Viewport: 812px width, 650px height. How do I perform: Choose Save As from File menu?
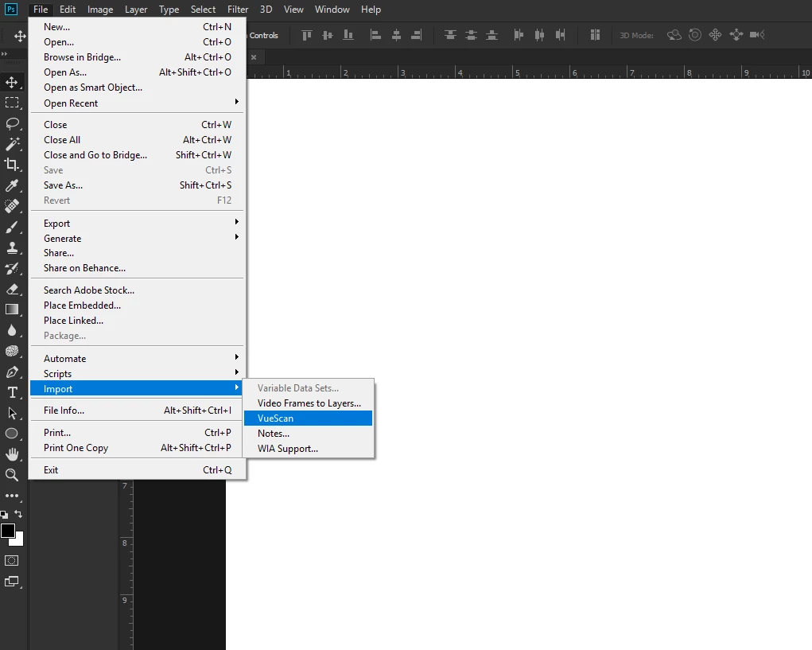[137, 185]
